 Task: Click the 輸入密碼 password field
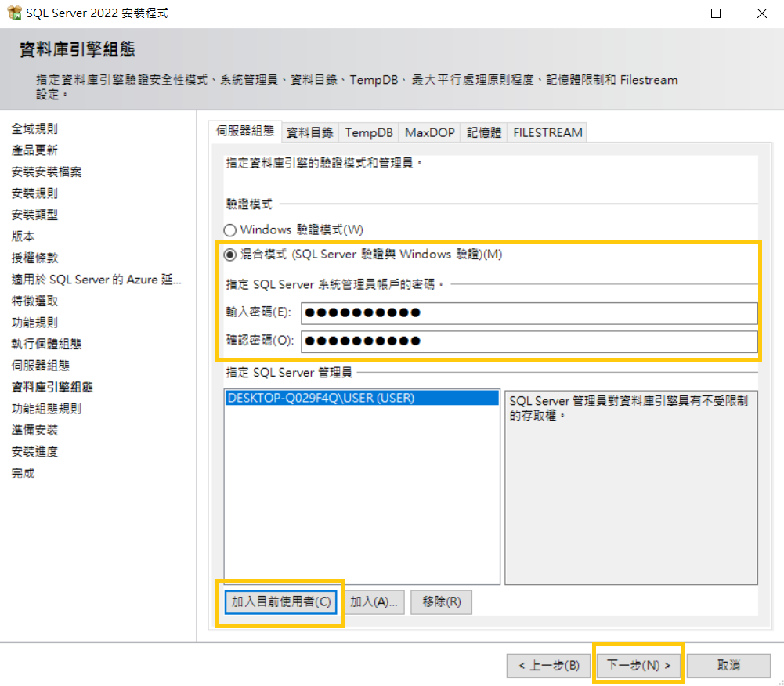click(529, 313)
